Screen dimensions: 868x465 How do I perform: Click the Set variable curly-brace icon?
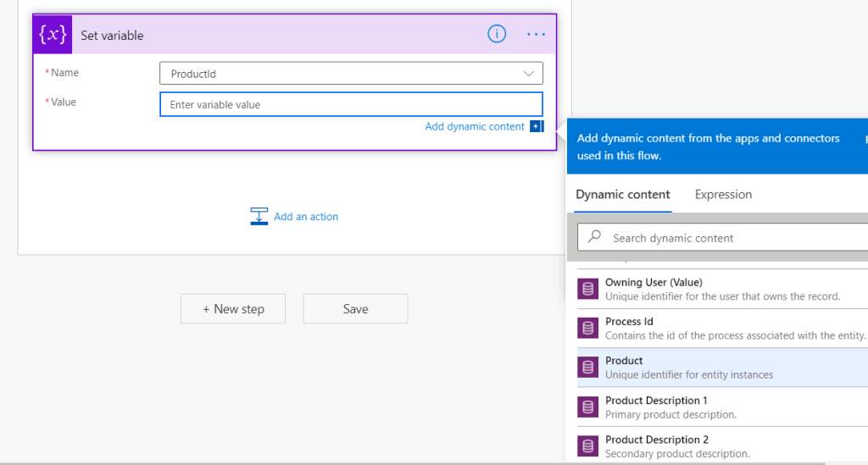coord(53,35)
